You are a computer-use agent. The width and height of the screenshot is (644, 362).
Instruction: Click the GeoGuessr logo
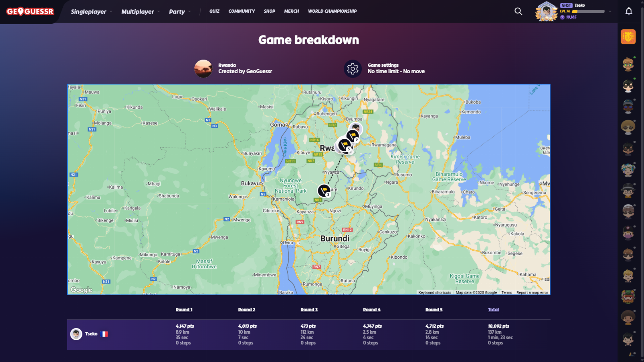point(30,11)
